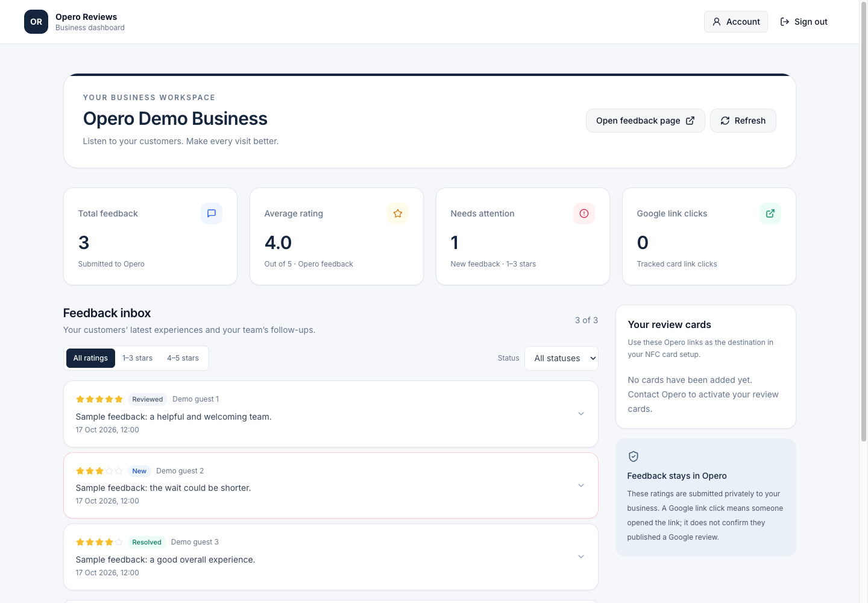Click the 'Tracked card link clicks' caption

[x=677, y=264]
